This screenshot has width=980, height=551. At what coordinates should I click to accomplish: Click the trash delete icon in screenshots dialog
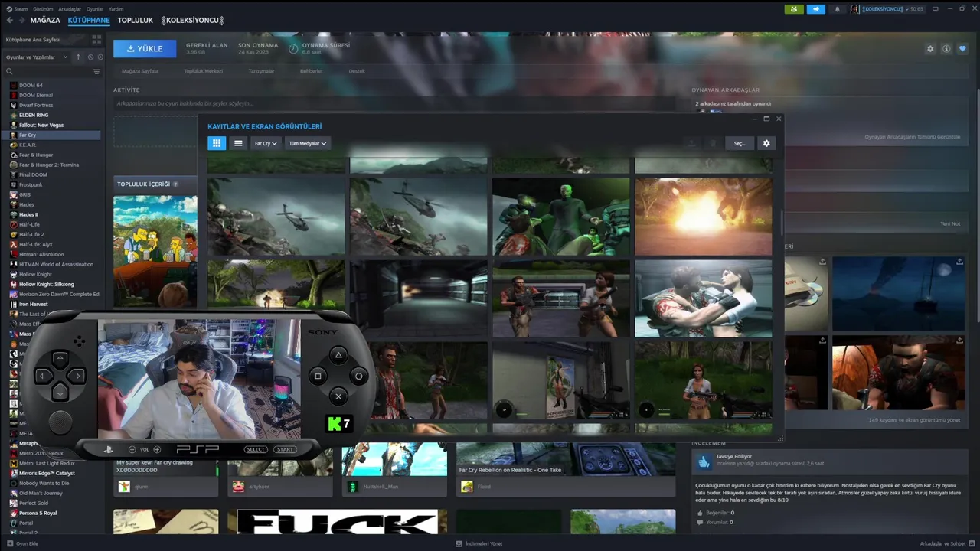pos(712,143)
